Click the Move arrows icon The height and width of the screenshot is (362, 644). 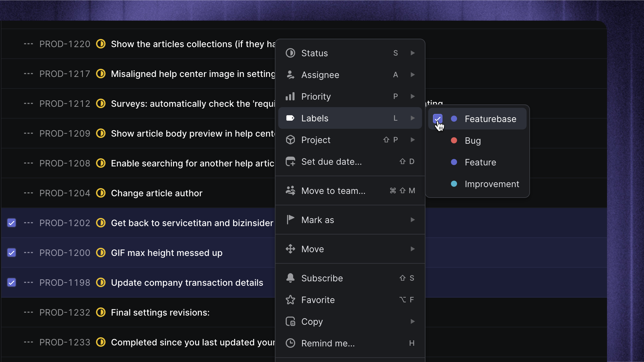pos(290,249)
